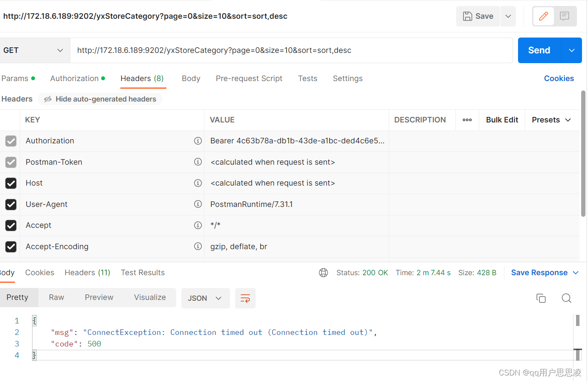
Task: Open the comments icon
Action: point(565,16)
